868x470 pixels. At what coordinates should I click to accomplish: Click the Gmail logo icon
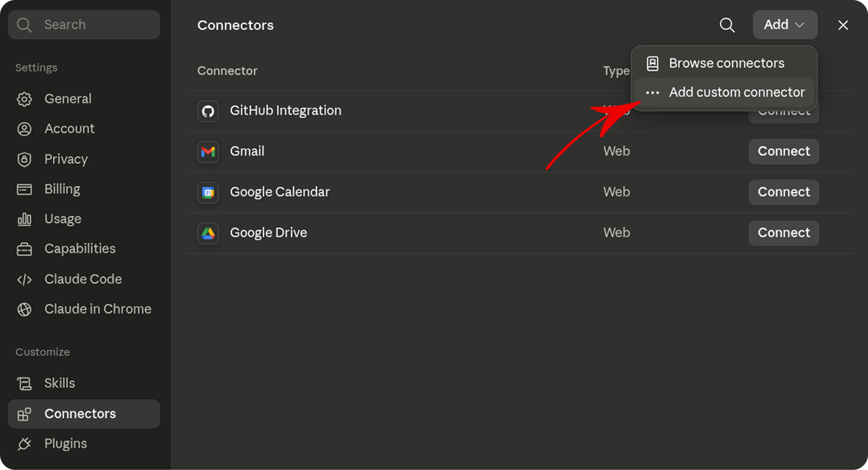(x=208, y=151)
